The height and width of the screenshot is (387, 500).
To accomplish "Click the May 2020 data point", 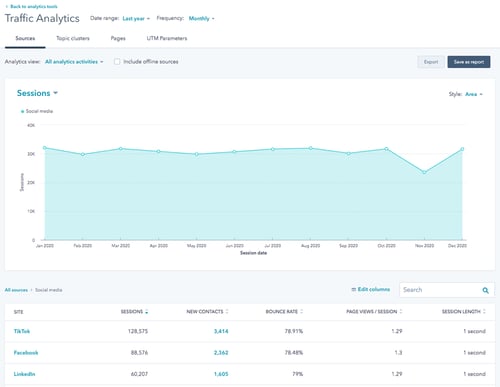I will 197,154.
